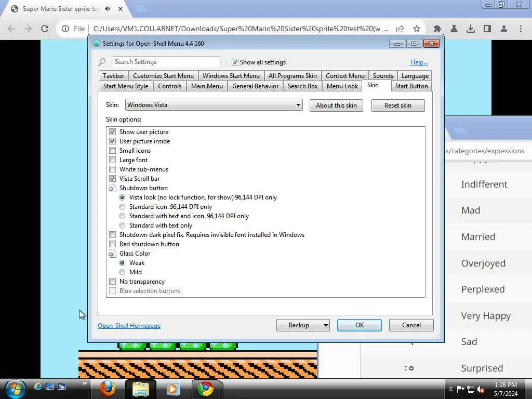Switch to the Taskbar tab
This screenshot has width=532, height=399.
click(x=113, y=76)
